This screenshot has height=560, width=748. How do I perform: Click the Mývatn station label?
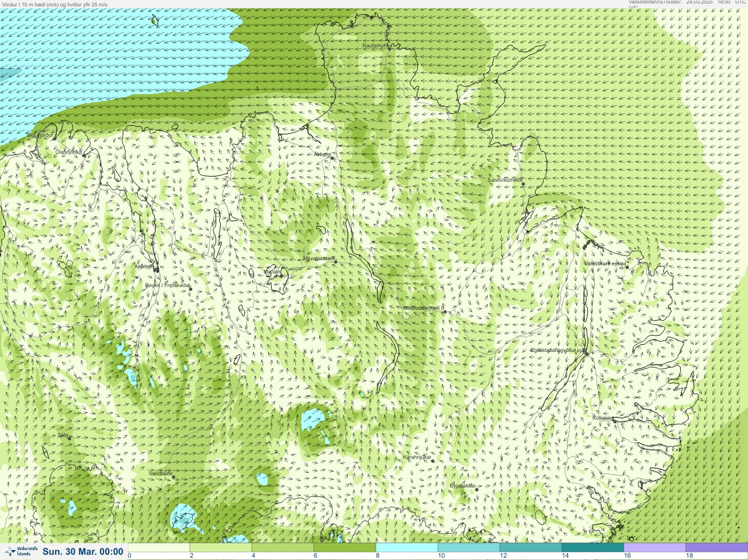[273, 272]
